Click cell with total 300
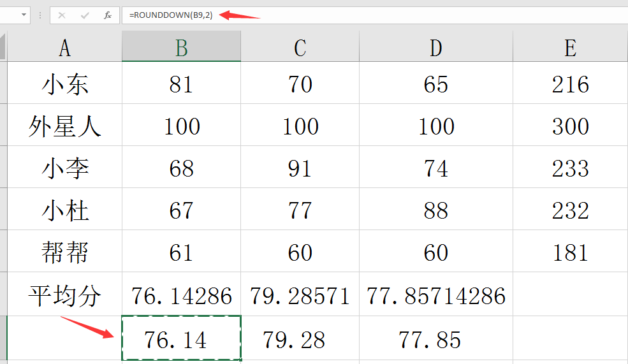The height and width of the screenshot is (364, 628). tap(571, 125)
